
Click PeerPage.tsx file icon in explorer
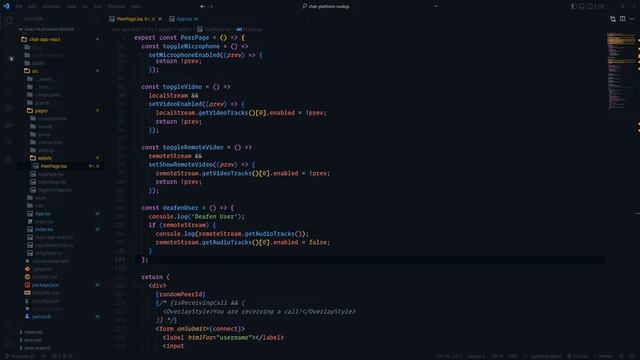36,167
